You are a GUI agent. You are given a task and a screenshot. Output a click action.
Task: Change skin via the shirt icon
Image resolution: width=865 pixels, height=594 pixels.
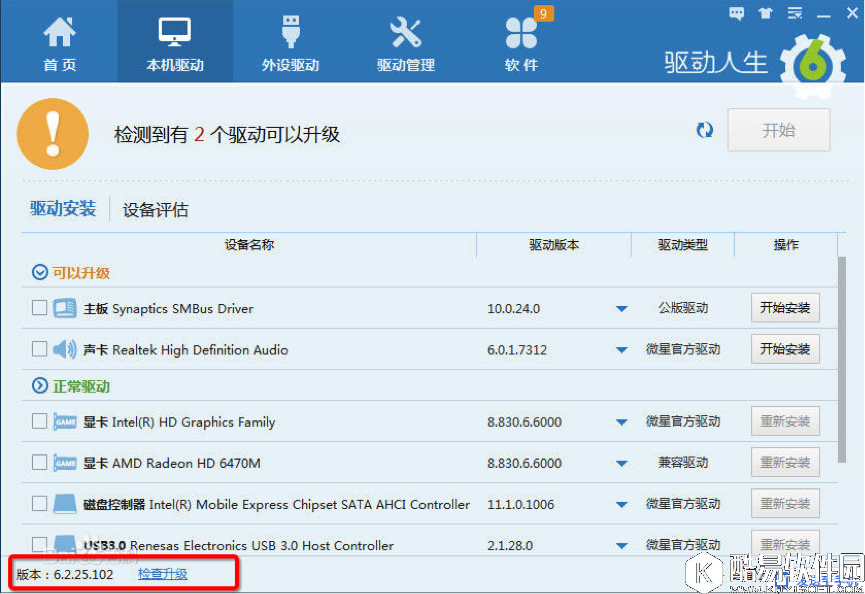pos(766,14)
